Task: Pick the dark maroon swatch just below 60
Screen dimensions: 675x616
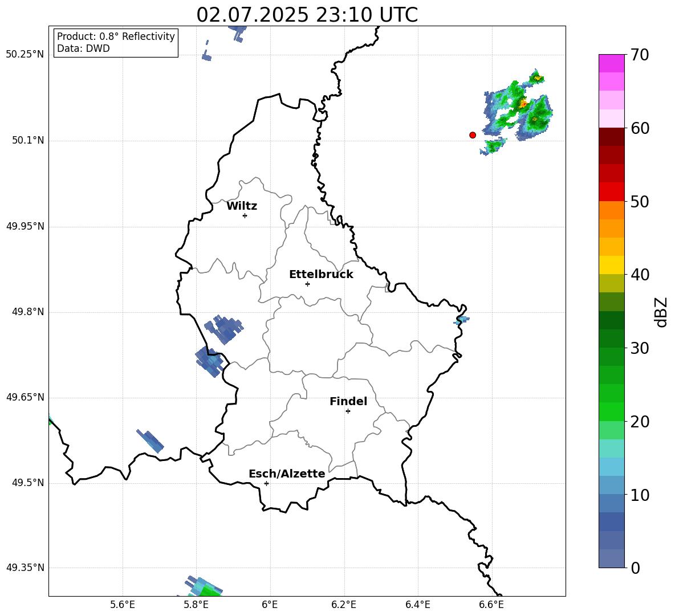Action: tap(611, 137)
